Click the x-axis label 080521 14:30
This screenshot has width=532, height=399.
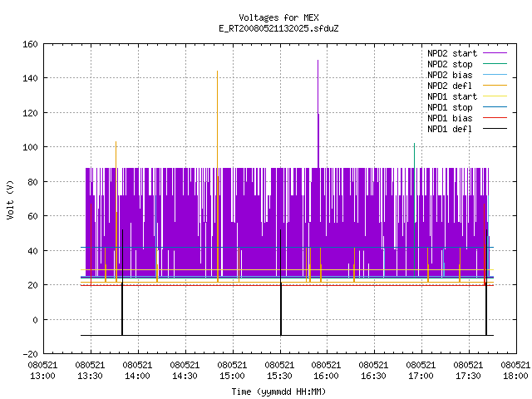point(185,370)
